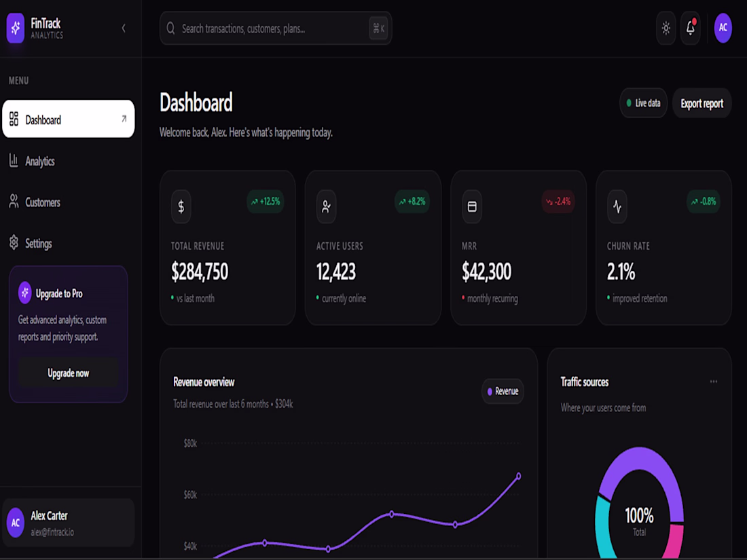Click the pink segment of traffic donut

pos(673,542)
